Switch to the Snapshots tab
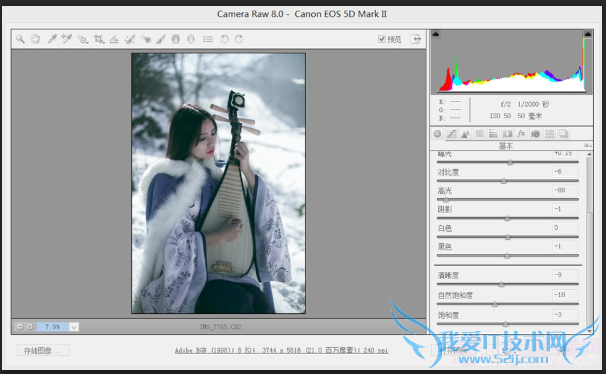Image resolution: width=606 pixels, height=374 pixels. 563,134
